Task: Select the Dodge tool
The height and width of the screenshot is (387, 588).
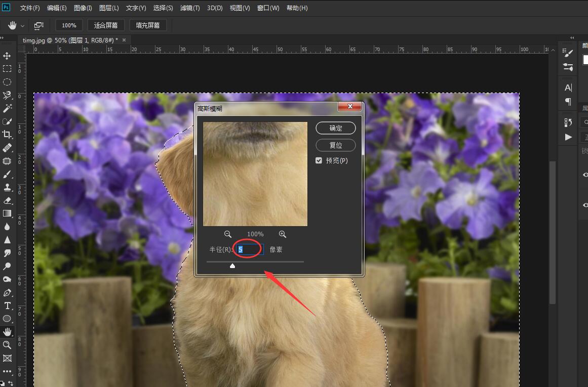Action: click(x=7, y=267)
